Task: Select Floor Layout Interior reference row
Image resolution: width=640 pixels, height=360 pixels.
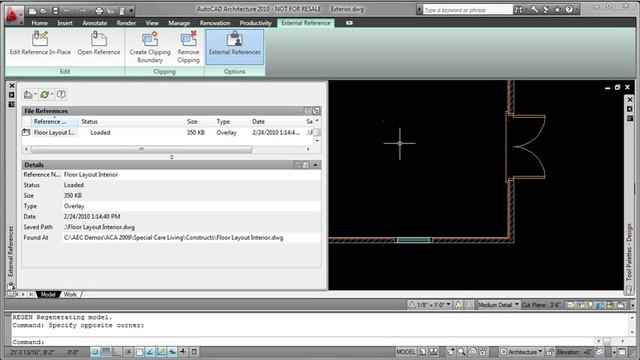Action: click(168, 133)
